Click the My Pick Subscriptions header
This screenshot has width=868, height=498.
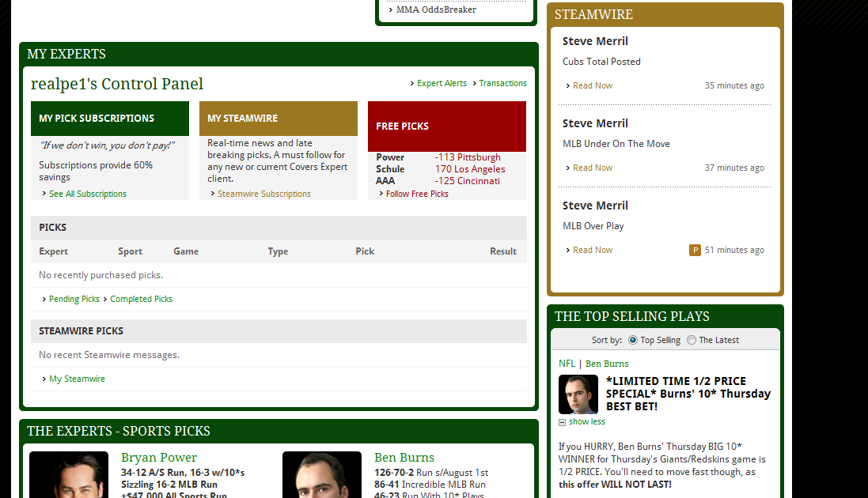110,119
